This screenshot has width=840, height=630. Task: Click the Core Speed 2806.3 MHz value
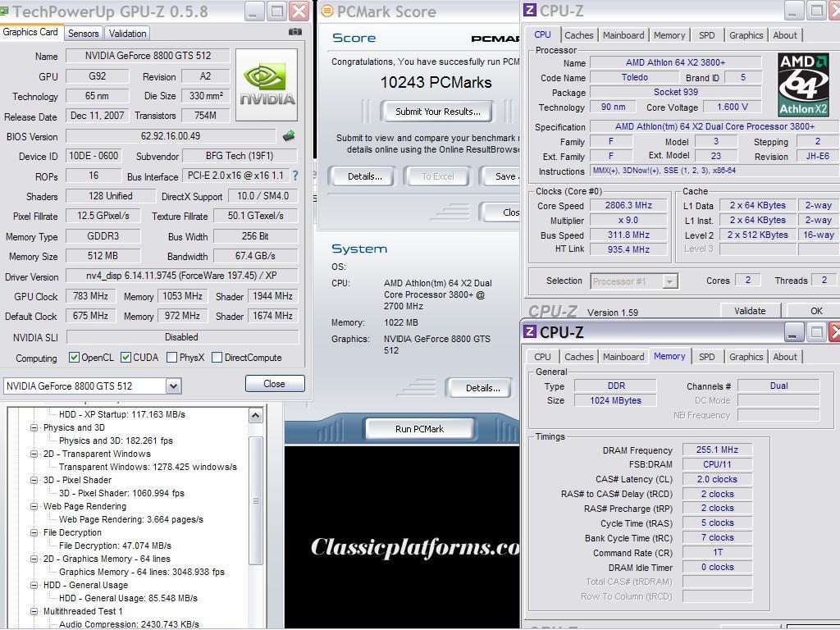tap(628, 206)
